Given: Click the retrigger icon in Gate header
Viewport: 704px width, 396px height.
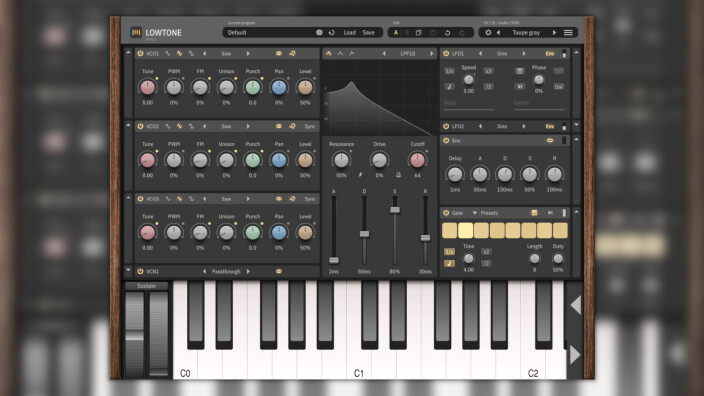Looking at the screenshot, I should [x=550, y=213].
